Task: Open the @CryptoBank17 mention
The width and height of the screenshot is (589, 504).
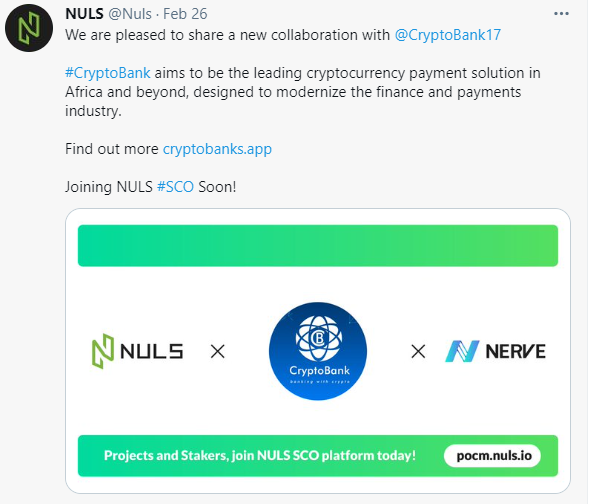Action: 448,35
